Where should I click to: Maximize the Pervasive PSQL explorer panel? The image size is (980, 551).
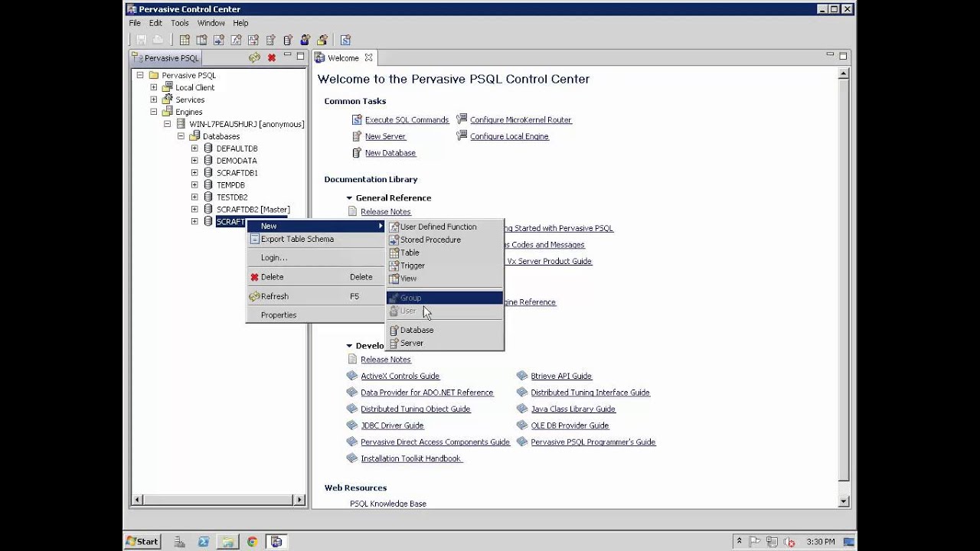[300, 56]
